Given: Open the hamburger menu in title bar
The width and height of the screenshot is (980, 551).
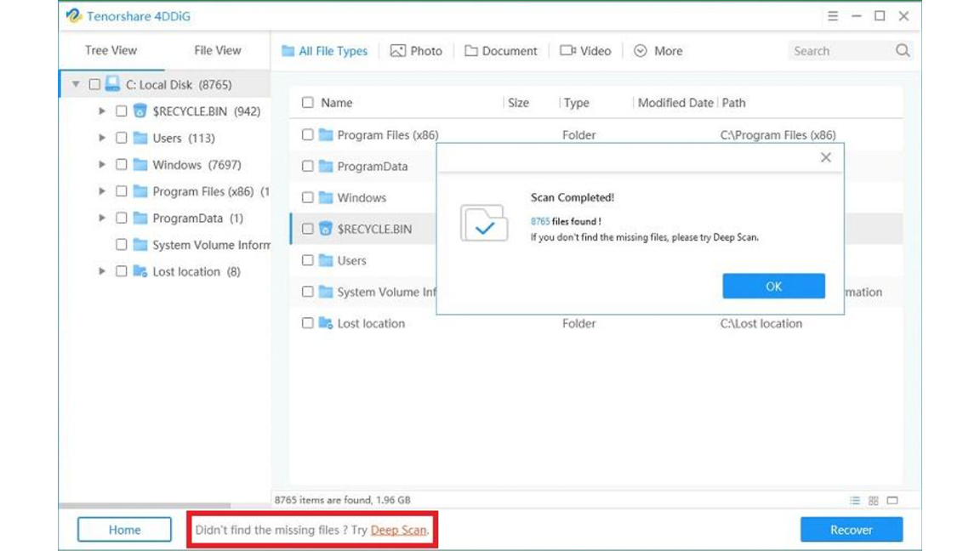Looking at the screenshot, I should [x=833, y=16].
